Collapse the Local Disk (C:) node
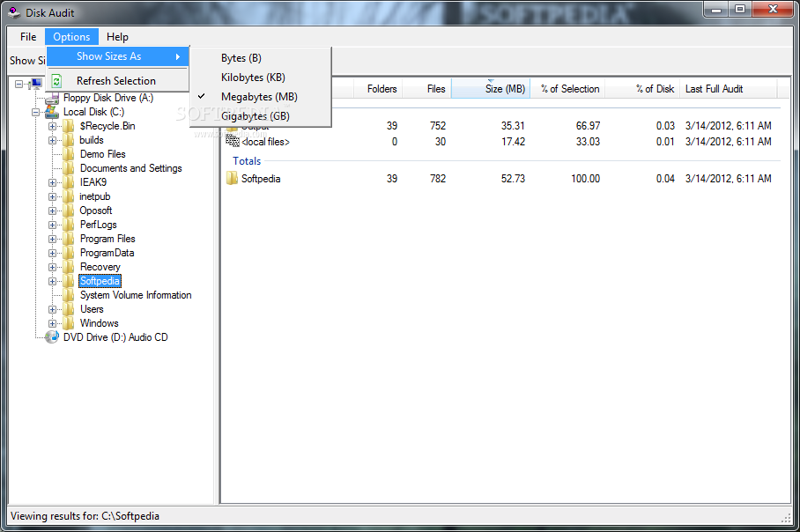This screenshot has width=800, height=532. click(x=36, y=112)
